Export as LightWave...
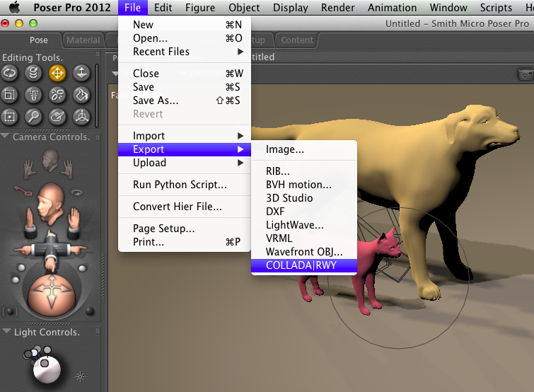534x392 pixels. (x=304, y=225)
